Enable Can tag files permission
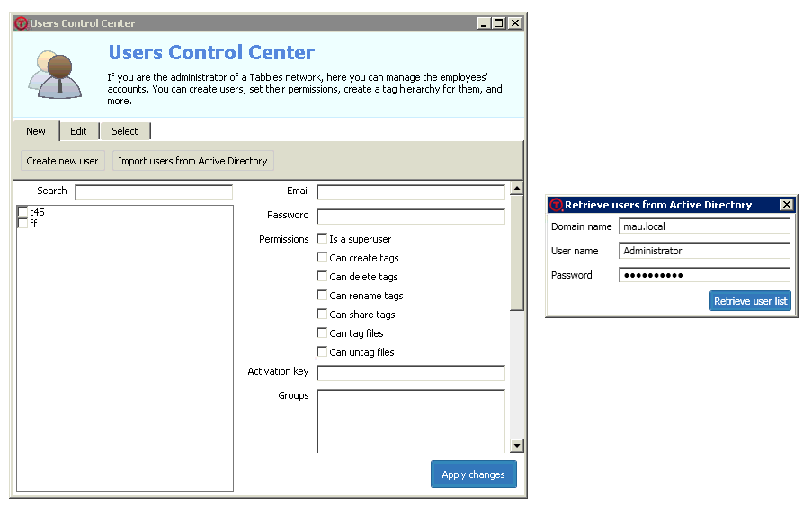Viewport: 812px width, 514px height. 322,332
